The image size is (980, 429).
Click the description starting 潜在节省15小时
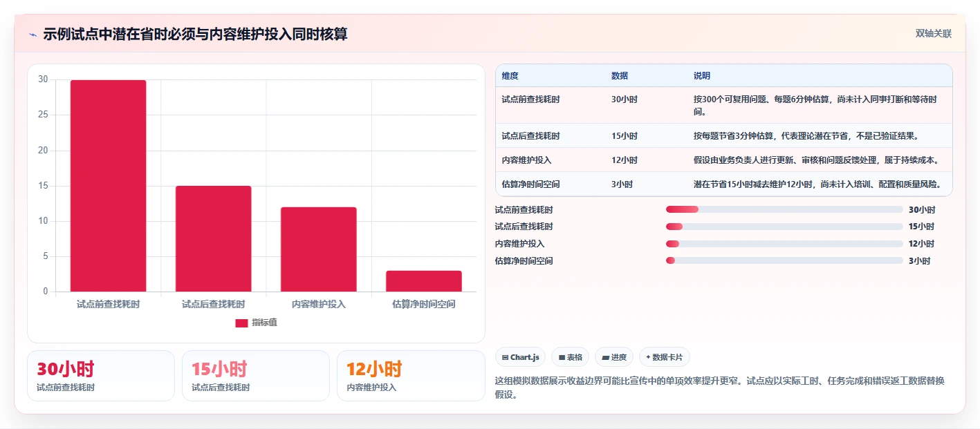(x=817, y=184)
